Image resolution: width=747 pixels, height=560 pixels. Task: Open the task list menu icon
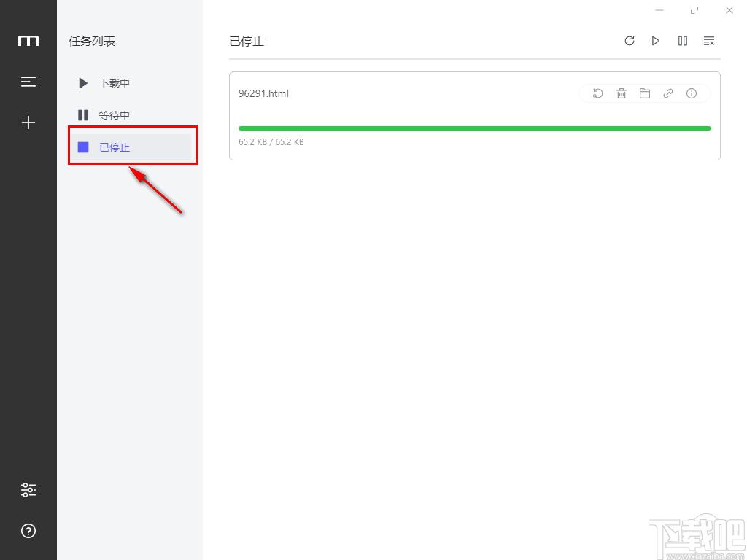[x=28, y=82]
